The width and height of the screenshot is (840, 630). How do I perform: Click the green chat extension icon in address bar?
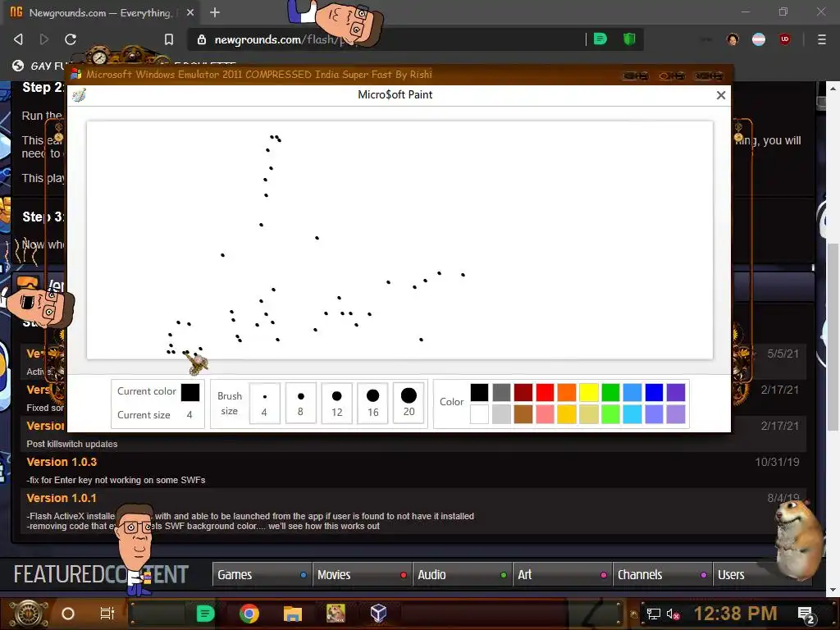600,39
